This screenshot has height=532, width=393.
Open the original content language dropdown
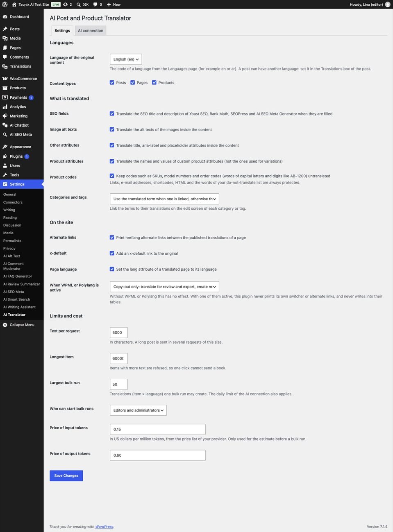(x=126, y=59)
